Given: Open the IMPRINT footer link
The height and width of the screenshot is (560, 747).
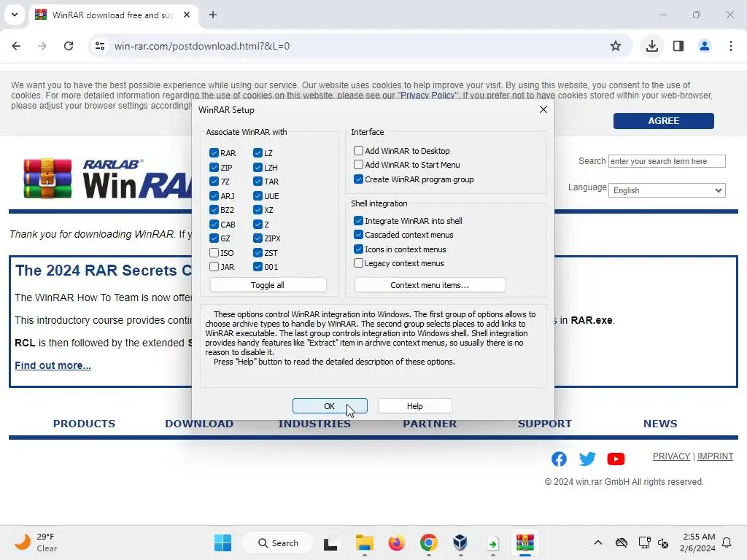Looking at the screenshot, I should pyautogui.click(x=715, y=456).
